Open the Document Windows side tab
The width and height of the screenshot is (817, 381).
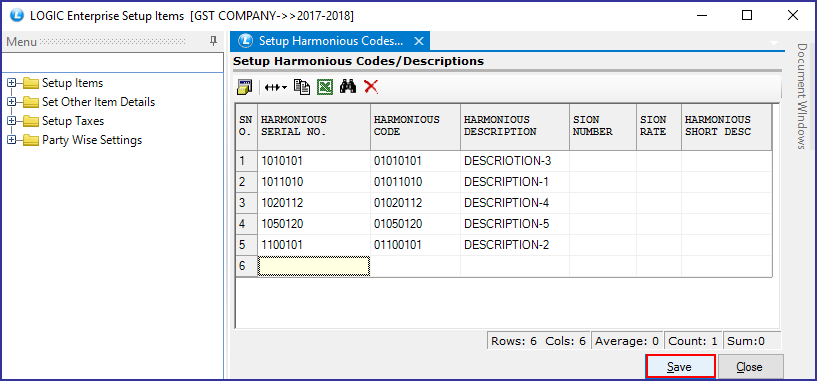(801, 96)
